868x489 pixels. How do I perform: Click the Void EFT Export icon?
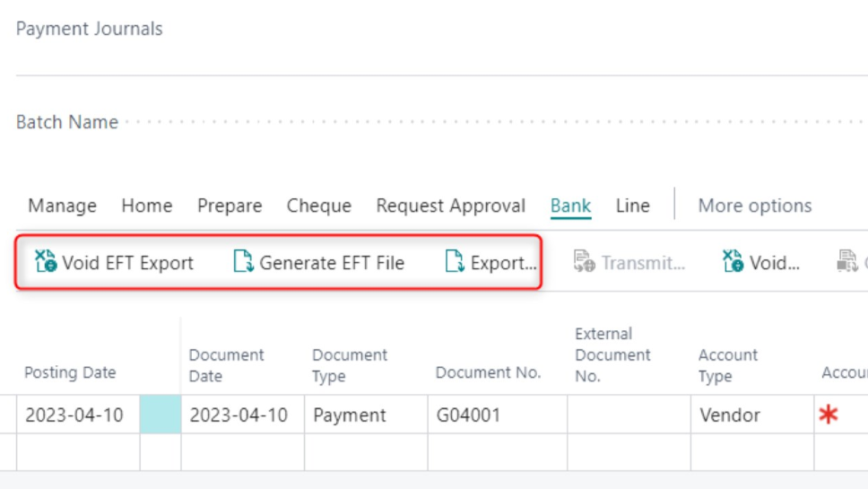(46, 261)
